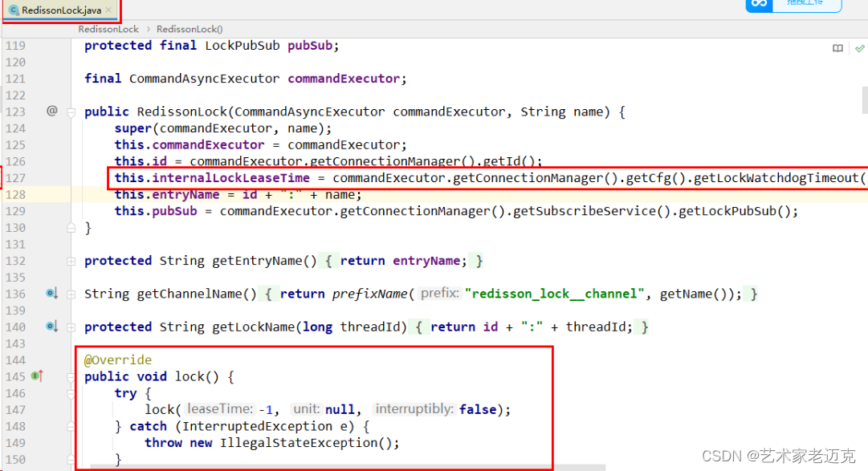This screenshot has height=471, width=868.
Task: Click the 'unit:' parameter hint
Action: click(306, 409)
